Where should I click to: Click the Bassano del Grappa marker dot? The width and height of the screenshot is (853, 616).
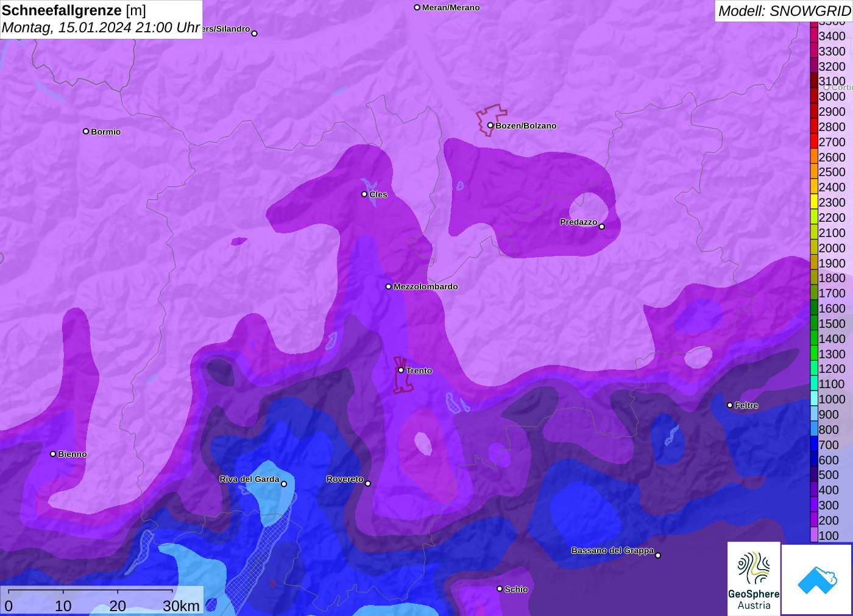coord(658,555)
